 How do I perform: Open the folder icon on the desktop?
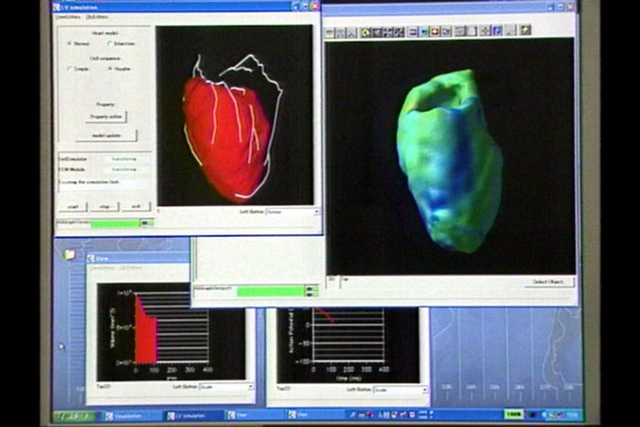[x=70, y=255]
